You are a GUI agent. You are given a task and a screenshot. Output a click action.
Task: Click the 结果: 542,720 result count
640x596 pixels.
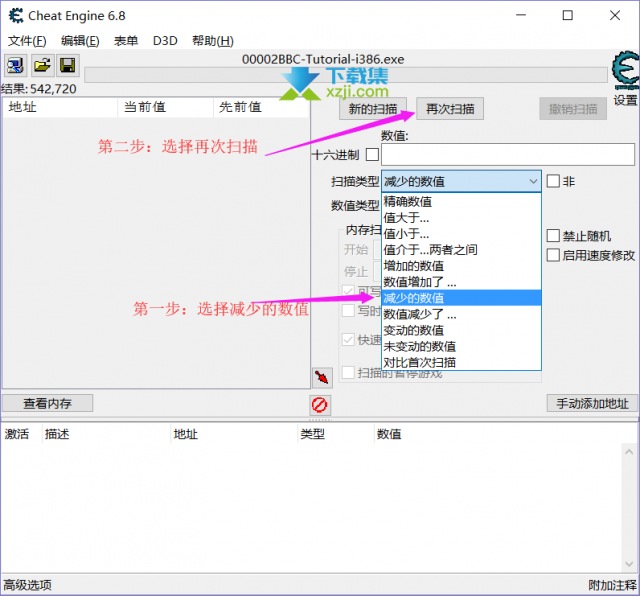point(39,89)
